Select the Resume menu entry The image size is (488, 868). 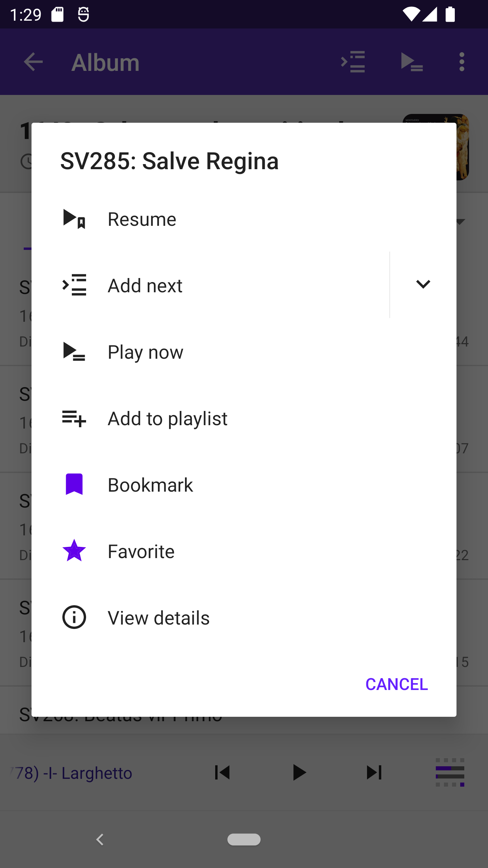click(x=142, y=219)
